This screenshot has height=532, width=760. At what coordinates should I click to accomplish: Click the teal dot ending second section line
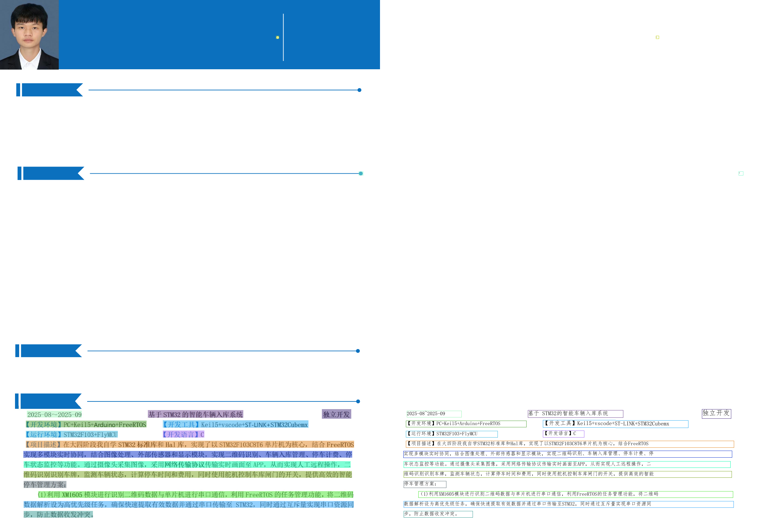(361, 173)
